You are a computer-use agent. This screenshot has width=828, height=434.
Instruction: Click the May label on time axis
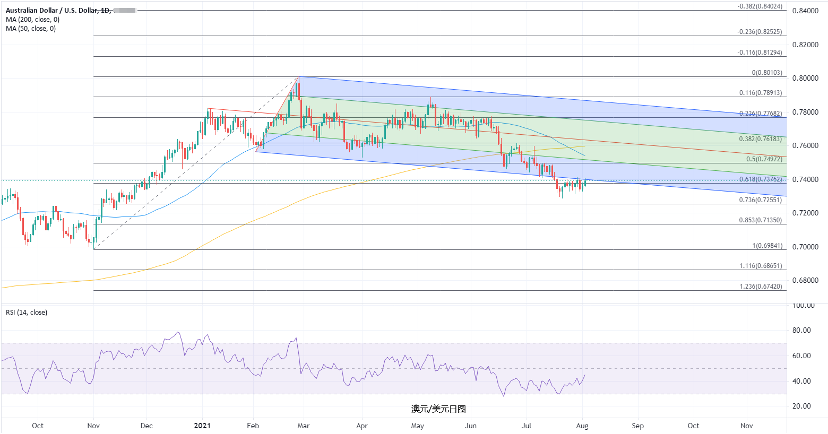tap(418, 426)
